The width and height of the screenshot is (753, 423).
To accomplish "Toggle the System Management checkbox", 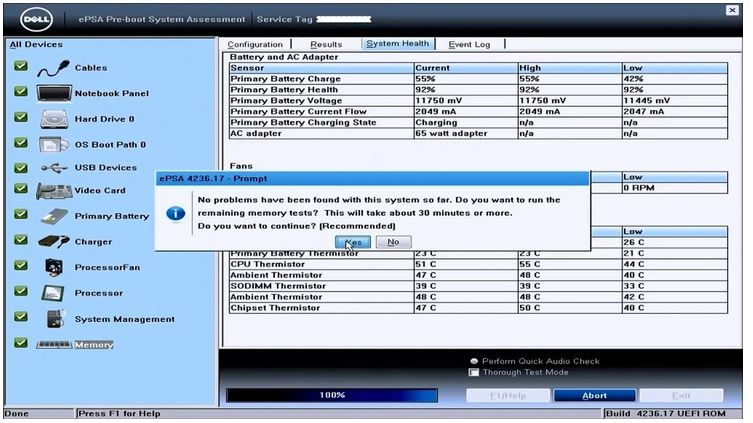I will click(x=21, y=317).
